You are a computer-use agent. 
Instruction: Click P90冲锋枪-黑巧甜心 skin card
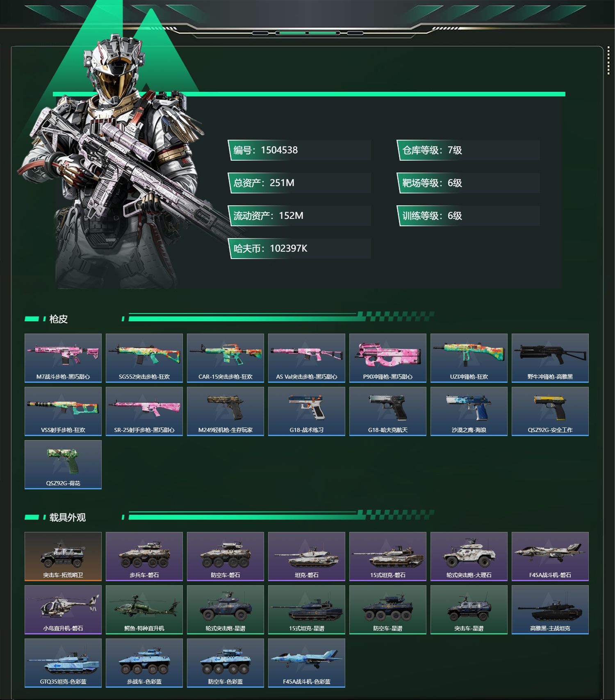[388, 358]
